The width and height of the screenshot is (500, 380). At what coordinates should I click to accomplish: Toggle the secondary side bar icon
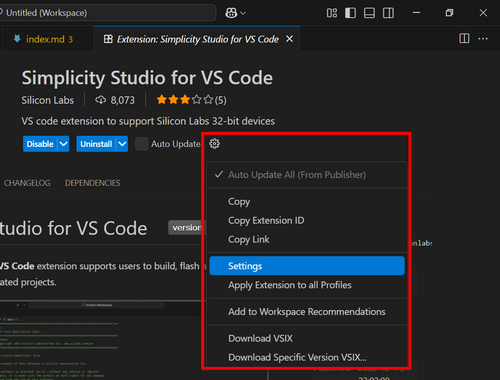click(x=388, y=13)
